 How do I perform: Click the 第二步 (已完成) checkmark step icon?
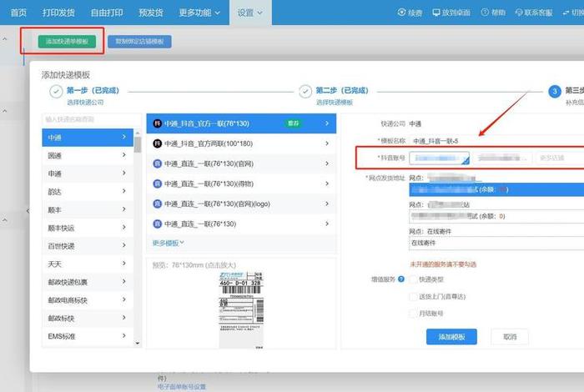tap(305, 92)
